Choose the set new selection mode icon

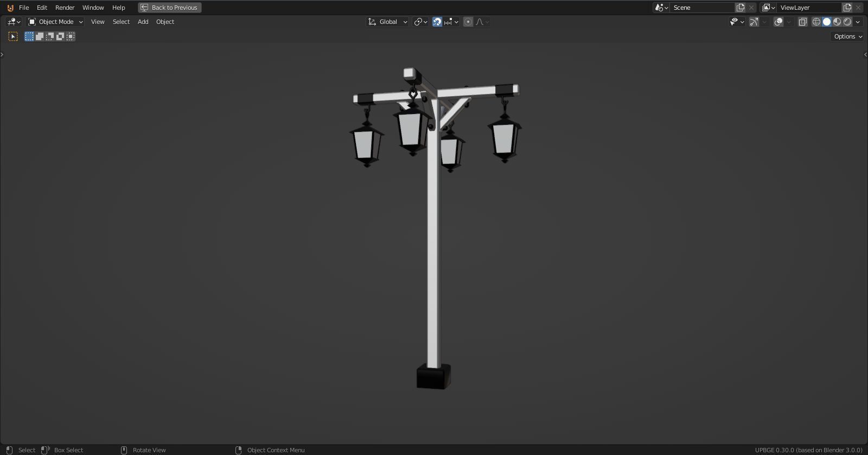click(x=29, y=36)
